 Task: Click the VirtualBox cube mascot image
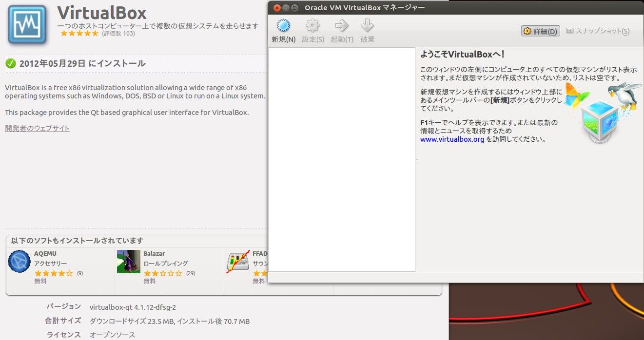tap(602, 113)
